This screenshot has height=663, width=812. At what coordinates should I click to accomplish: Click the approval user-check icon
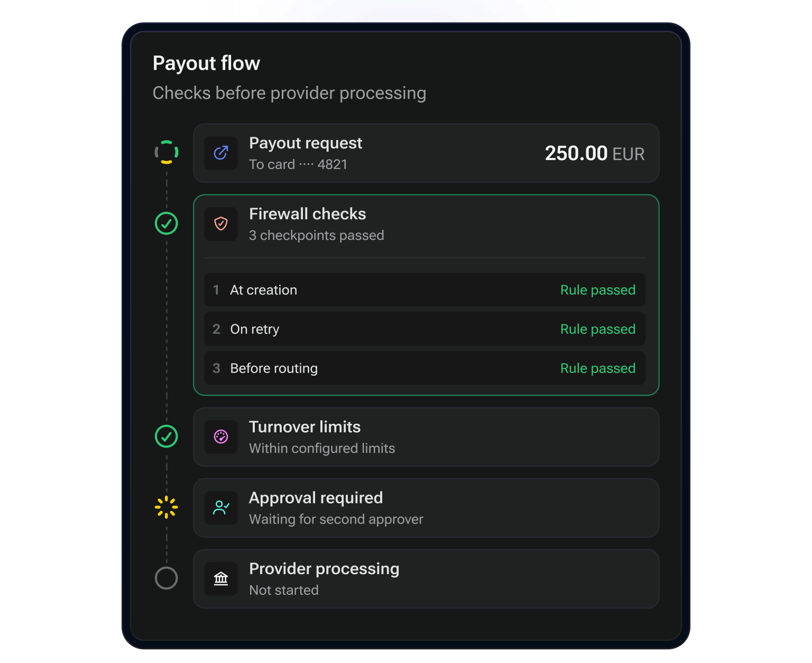[x=221, y=508]
